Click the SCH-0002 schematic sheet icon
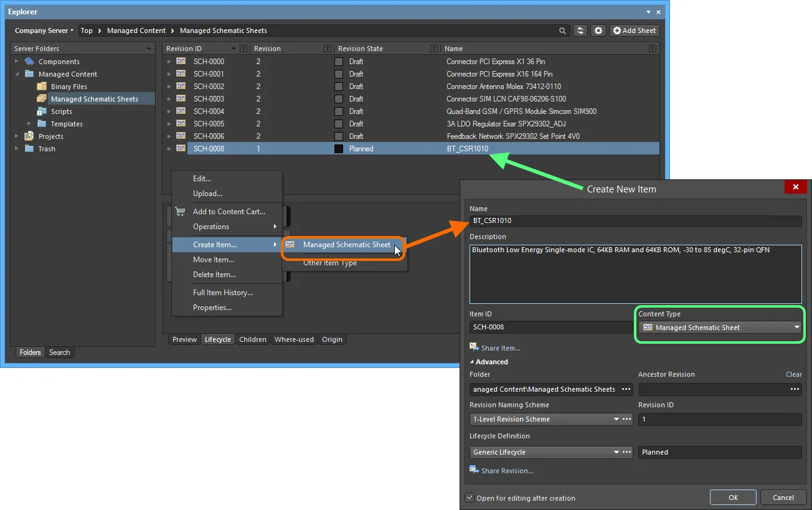This screenshot has width=812, height=510. point(181,86)
